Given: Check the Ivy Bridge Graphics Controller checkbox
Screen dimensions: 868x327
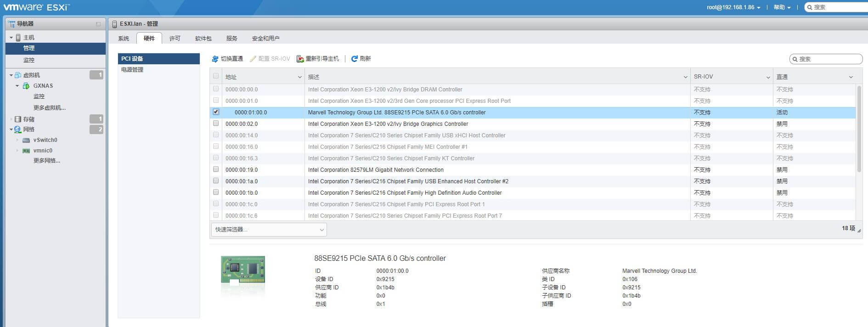Looking at the screenshot, I should coord(216,123).
